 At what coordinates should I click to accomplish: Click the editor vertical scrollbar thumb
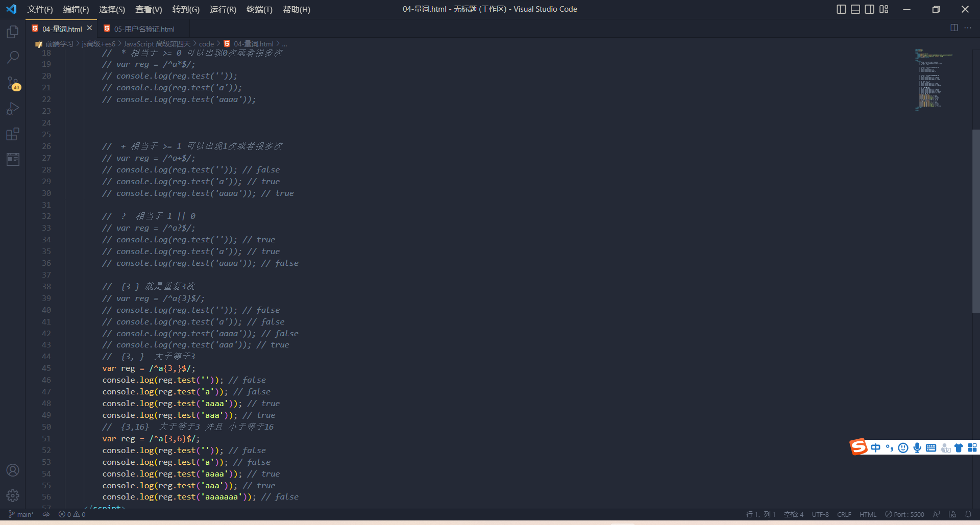[x=976, y=221]
